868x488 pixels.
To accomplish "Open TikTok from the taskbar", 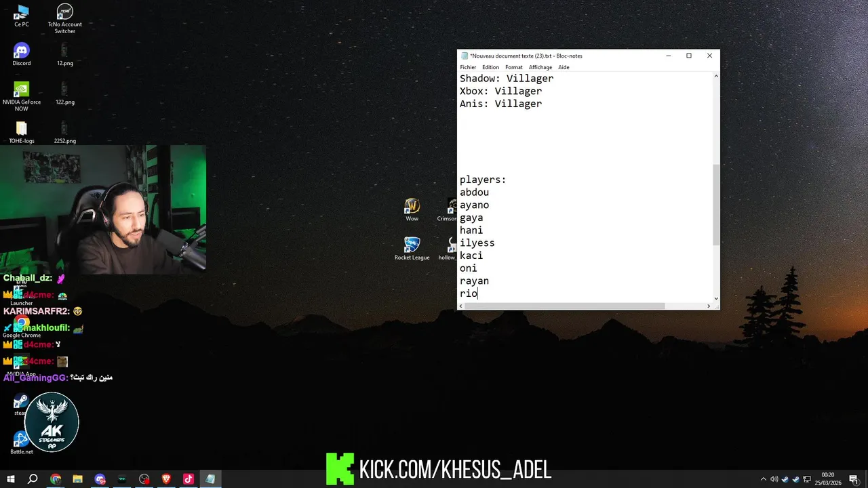I will coord(188,479).
